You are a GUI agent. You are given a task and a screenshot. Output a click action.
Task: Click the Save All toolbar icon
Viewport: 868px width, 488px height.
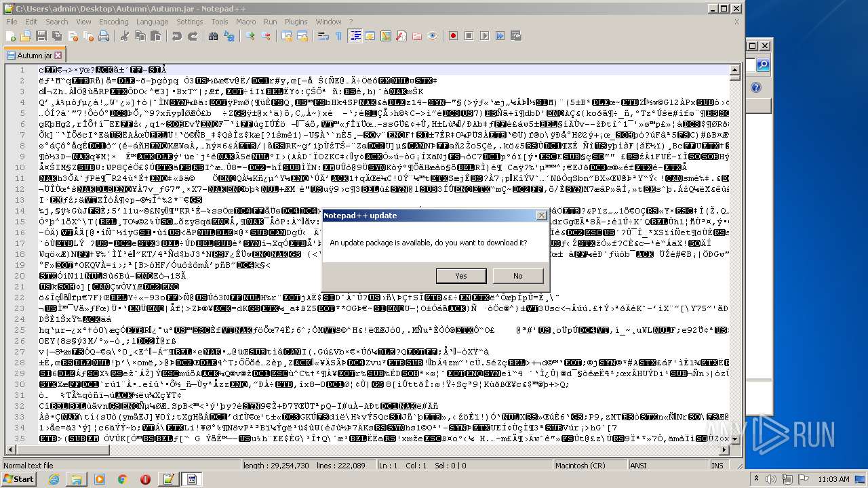pos(56,35)
